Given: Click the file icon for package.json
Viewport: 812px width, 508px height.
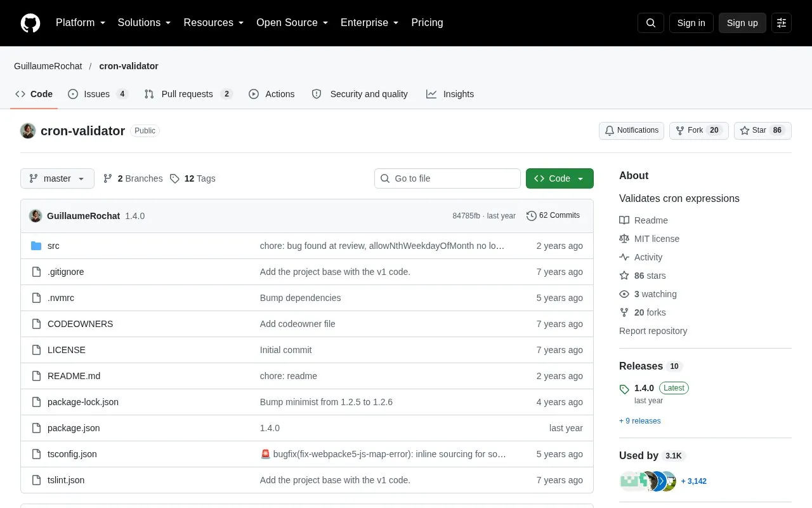Looking at the screenshot, I should point(36,428).
